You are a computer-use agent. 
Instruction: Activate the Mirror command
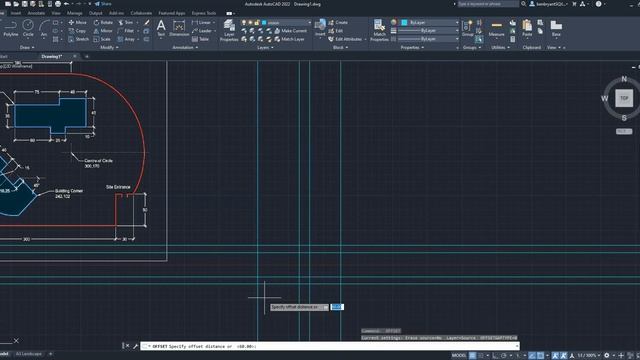(102, 31)
